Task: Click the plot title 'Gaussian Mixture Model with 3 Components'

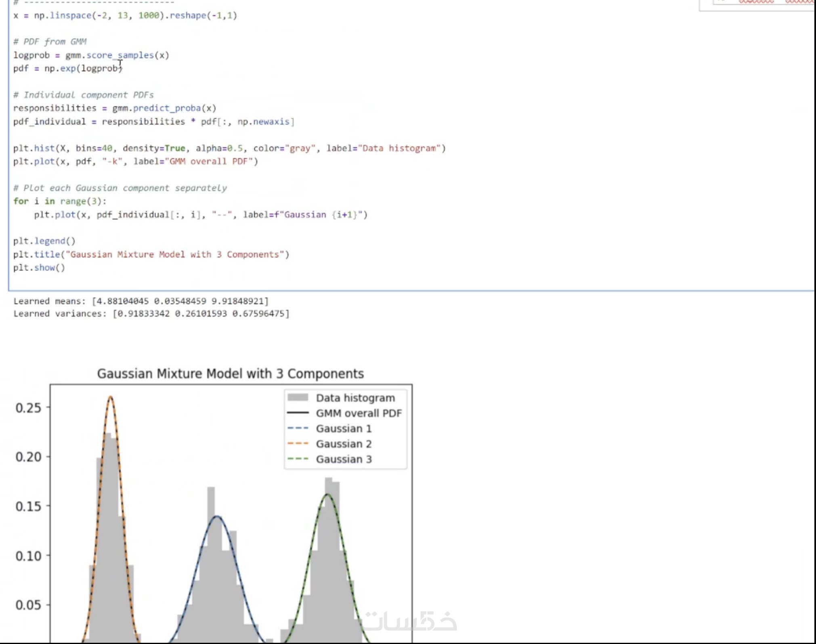Action: [x=230, y=373]
